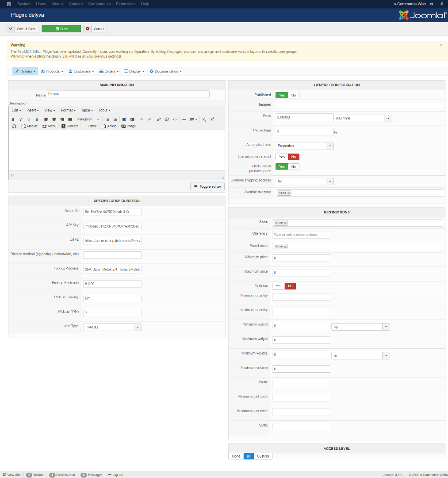Image resolution: width=448 pixels, height=478 pixels.
Task: Open the Automatic taxes Proportion dropdown
Action: pyautogui.click(x=305, y=146)
